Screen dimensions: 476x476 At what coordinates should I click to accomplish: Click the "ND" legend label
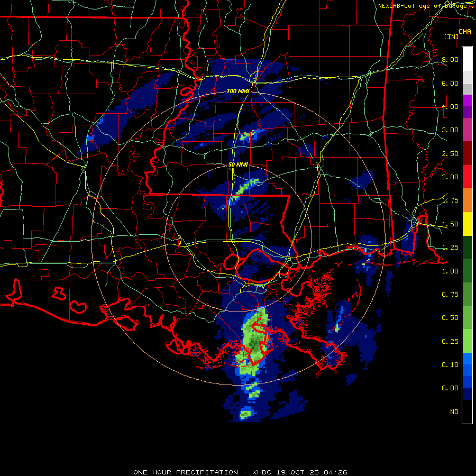pyautogui.click(x=454, y=412)
